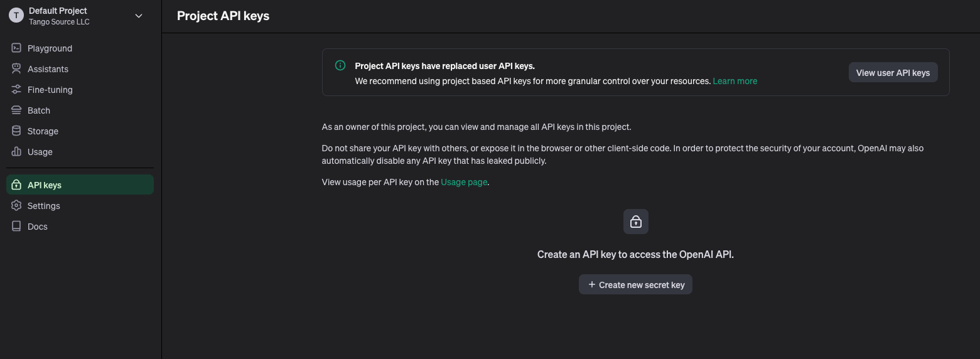This screenshot has height=359, width=980.
Task: Click the Usage bar chart icon
Action: 16,152
